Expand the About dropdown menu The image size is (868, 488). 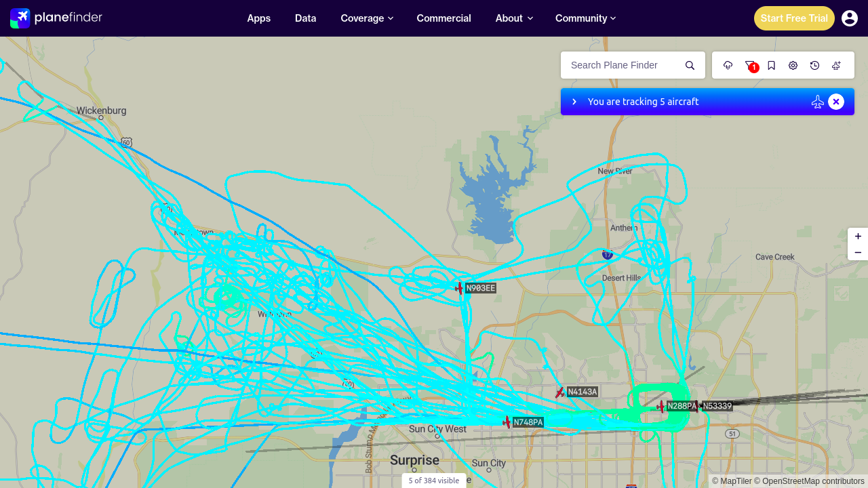(x=514, y=18)
